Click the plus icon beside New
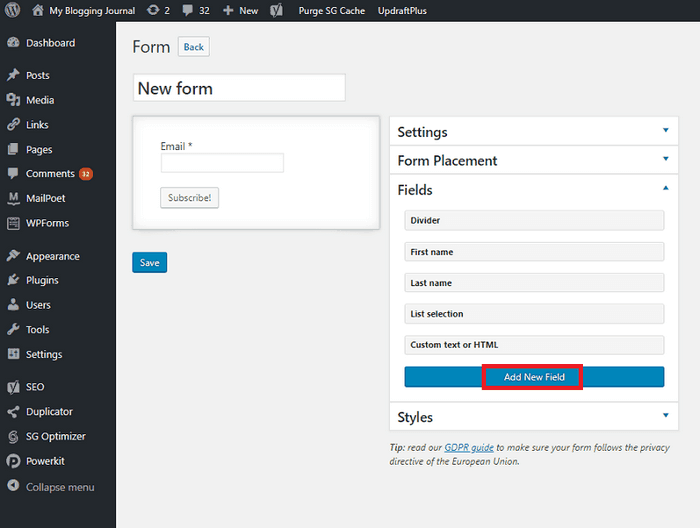Viewport: 700px width, 528px height. pyautogui.click(x=228, y=10)
